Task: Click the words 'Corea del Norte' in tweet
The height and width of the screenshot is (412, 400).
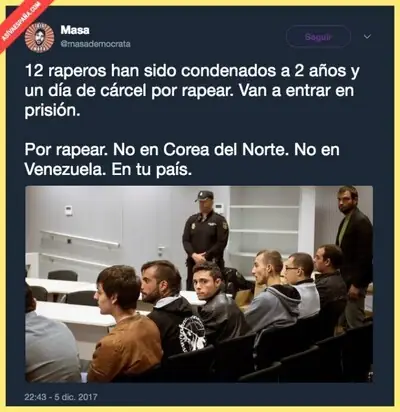Action: coord(224,150)
